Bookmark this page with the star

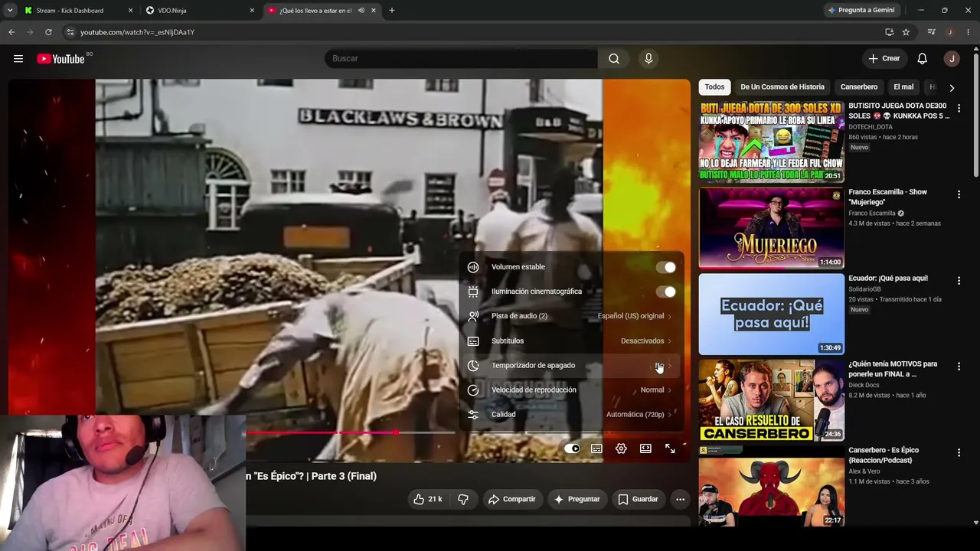coord(906,32)
